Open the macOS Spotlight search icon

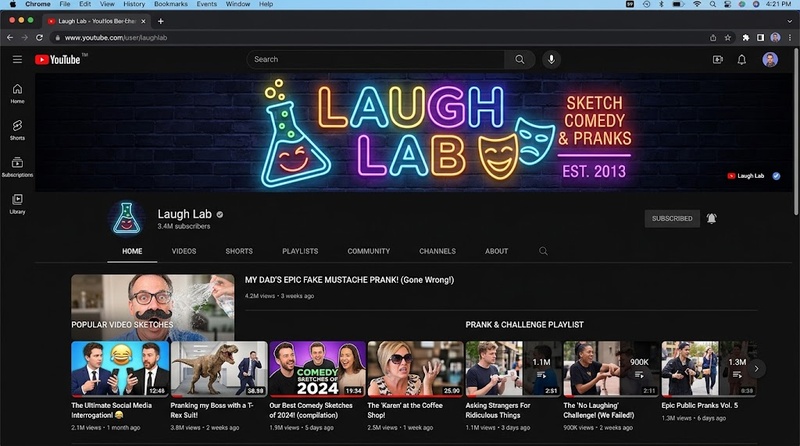point(712,4)
